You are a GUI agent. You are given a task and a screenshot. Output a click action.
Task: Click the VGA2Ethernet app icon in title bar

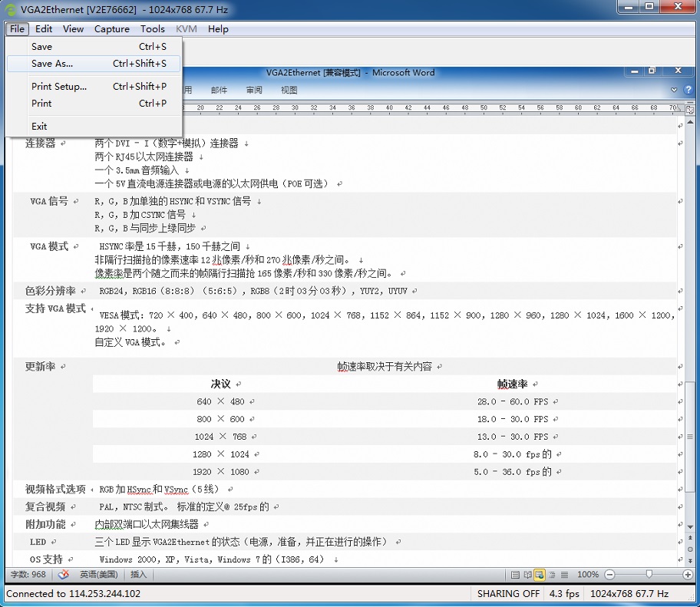click(11, 9)
